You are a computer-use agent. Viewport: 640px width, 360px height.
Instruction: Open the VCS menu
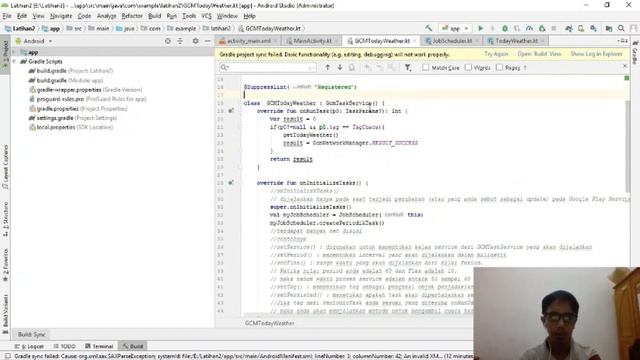(207, 16)
